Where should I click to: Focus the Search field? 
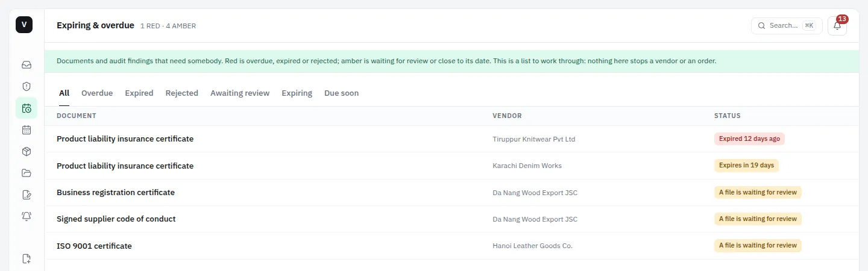(787, 26)
